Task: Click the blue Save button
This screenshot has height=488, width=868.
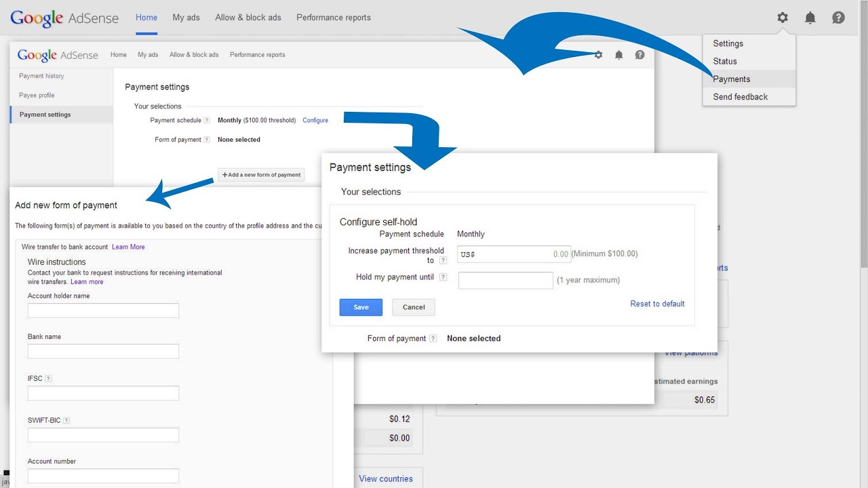Action: pyautogui.click(x=361, y=307)
